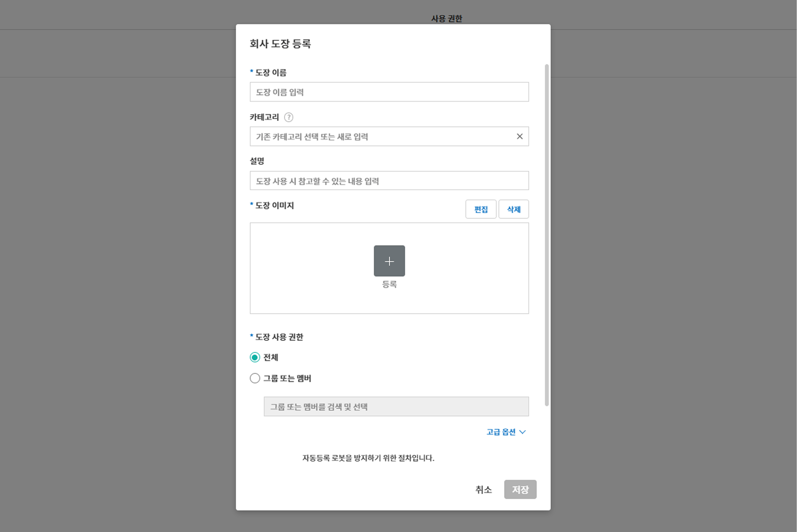Click the empty stamp image upload area
Screen dimensions: 797x532
coord(306,268)
